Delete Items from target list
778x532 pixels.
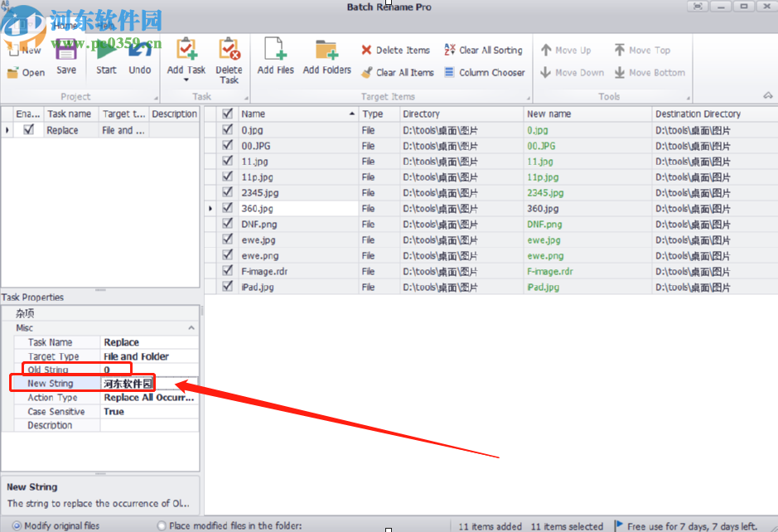(395, 50)
